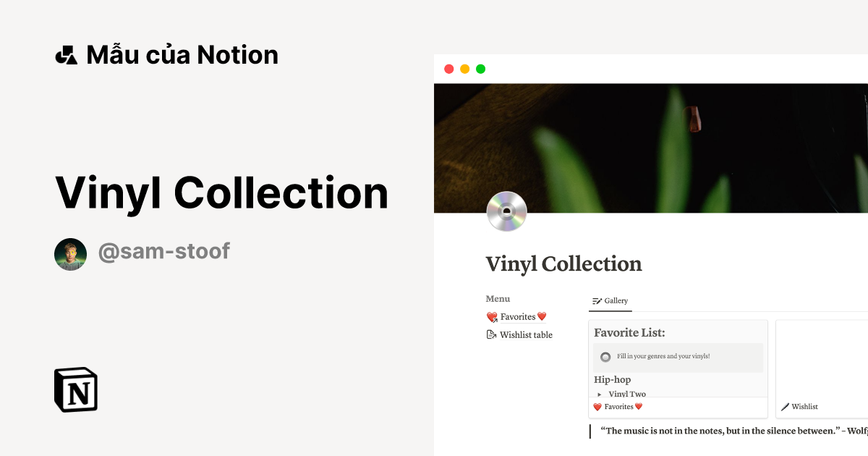Open the Wishlist table link
The image size is (868, 456).
point(526,334)
